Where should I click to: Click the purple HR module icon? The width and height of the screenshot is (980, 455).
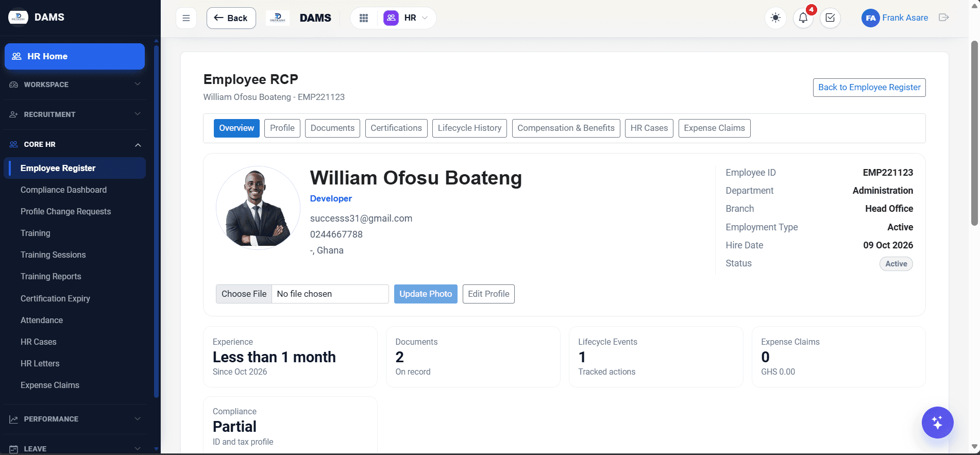click(x=391, y=18)
